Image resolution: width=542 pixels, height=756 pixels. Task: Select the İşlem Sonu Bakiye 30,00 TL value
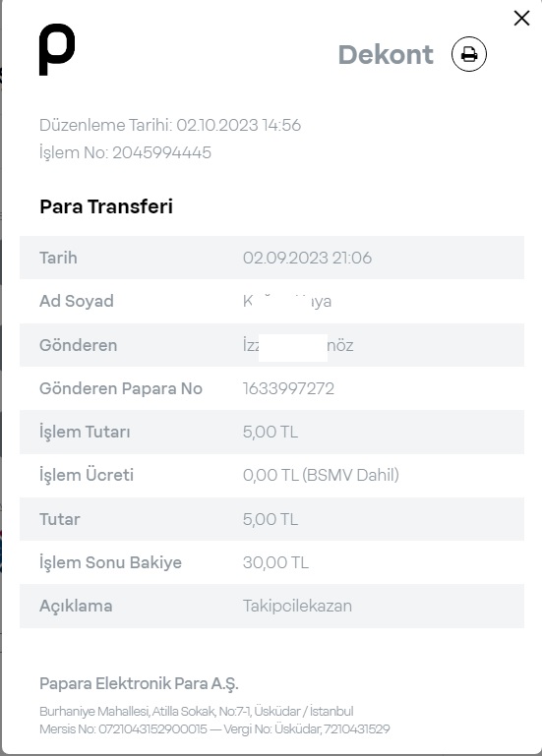click(x=275, y=562)
